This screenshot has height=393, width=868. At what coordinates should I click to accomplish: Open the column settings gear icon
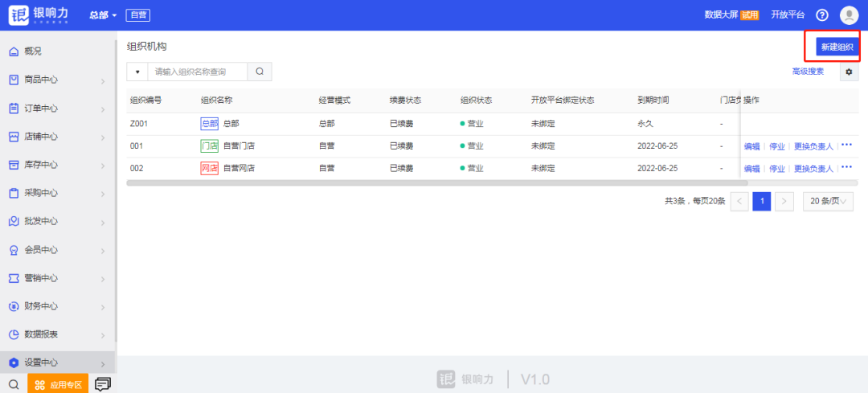[849, 72]
